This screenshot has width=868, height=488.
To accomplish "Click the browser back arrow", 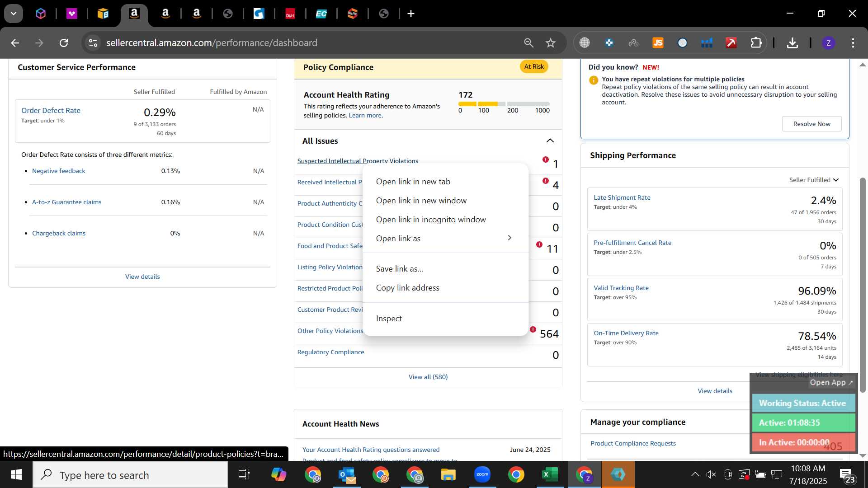I will (15, 43).
